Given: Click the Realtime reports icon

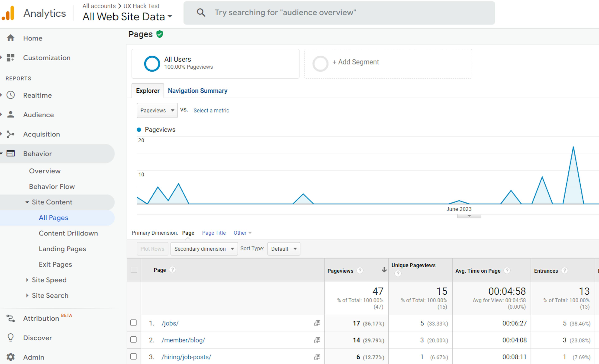Looking at the screenshot, I should [12, 95].
